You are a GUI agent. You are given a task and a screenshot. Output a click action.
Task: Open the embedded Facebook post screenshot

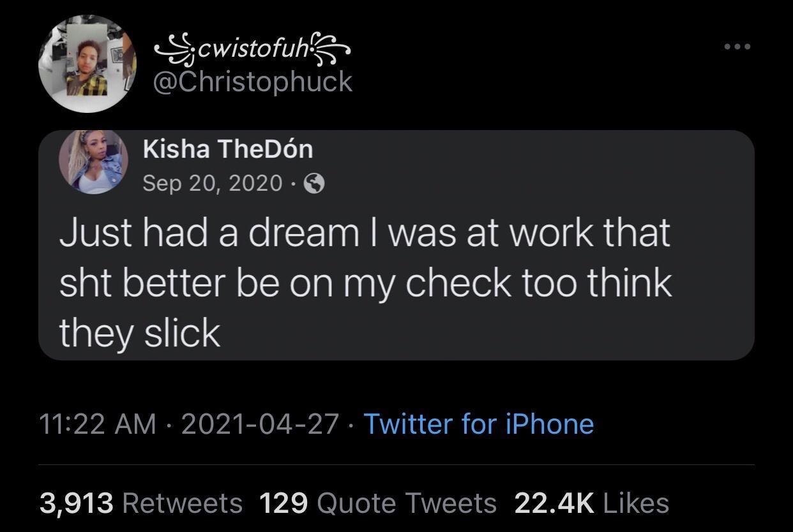click(x=396, y=246)
